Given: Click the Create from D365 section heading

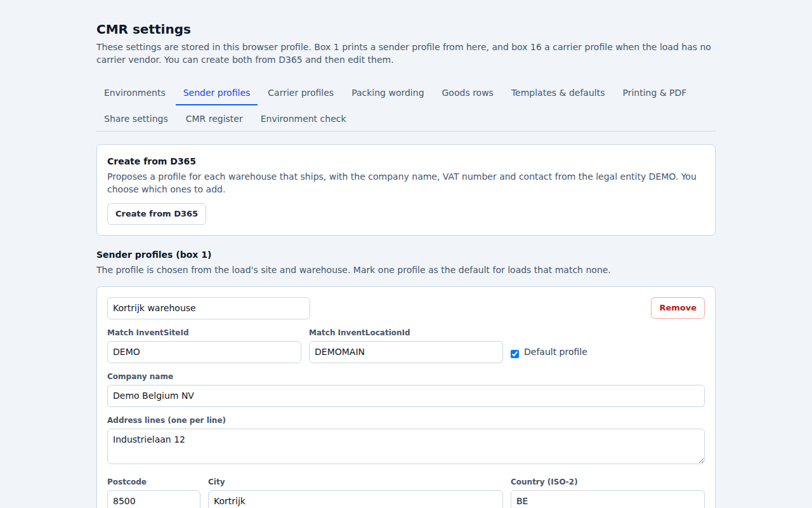Looking at the screenshot, I should [x=152, y=161].
